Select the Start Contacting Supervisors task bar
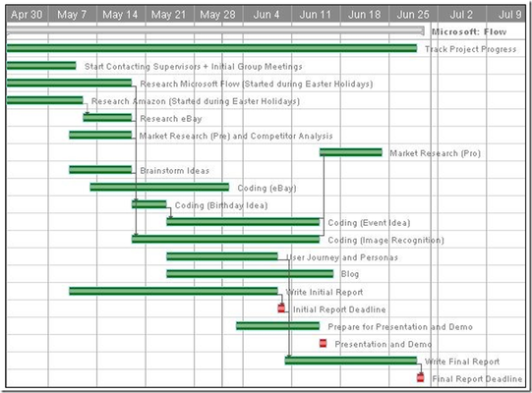532x393 pixels. (41, 66)
